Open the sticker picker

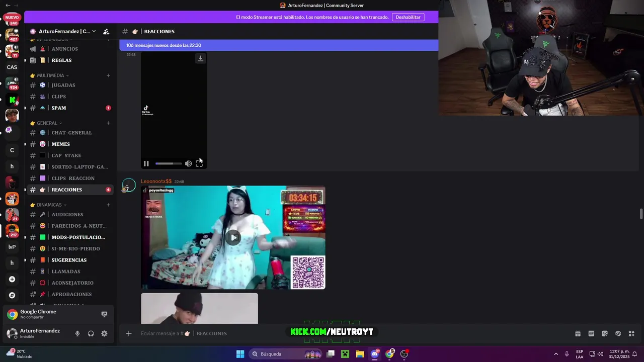tap(605, 333)
